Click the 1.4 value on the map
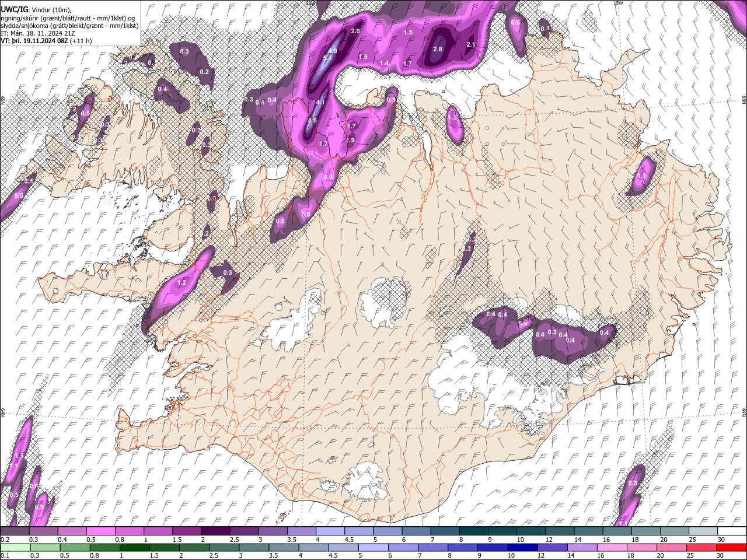 coord(384,64)
